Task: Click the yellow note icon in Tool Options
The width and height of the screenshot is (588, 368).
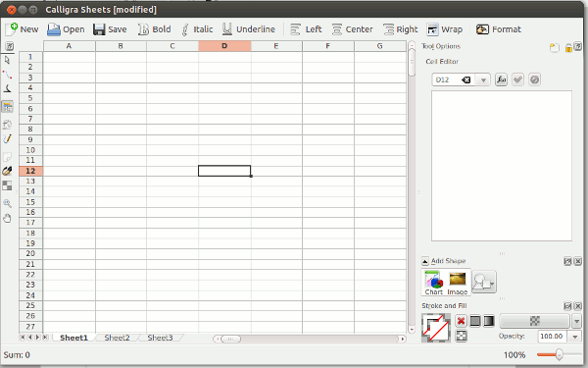Action: tap(555, 48)
